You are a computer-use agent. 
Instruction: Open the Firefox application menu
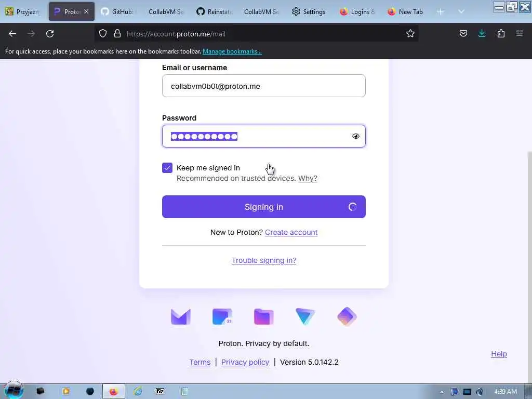[520, 33]
